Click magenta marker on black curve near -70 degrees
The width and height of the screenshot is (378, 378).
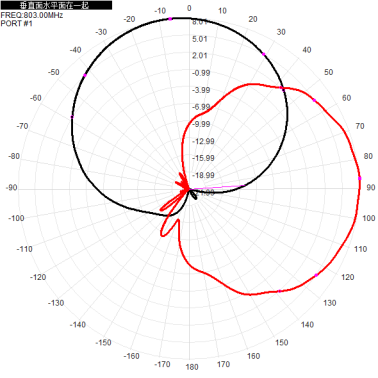pyautogui.click(x=72, y=117)
